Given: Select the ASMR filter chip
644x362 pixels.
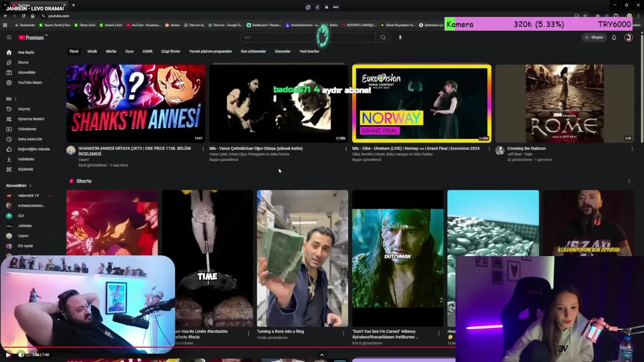Looking at the screenshot, I should tap(147, 51).
